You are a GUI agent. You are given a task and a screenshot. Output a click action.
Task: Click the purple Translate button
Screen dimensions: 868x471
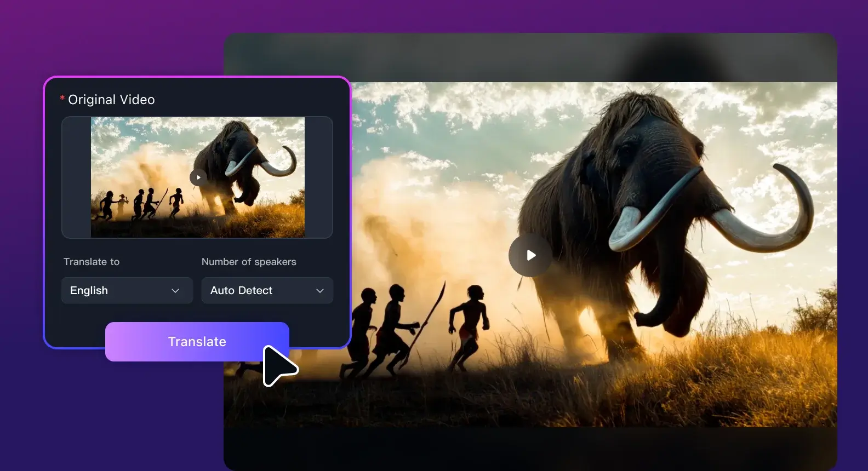coord(197,341)
